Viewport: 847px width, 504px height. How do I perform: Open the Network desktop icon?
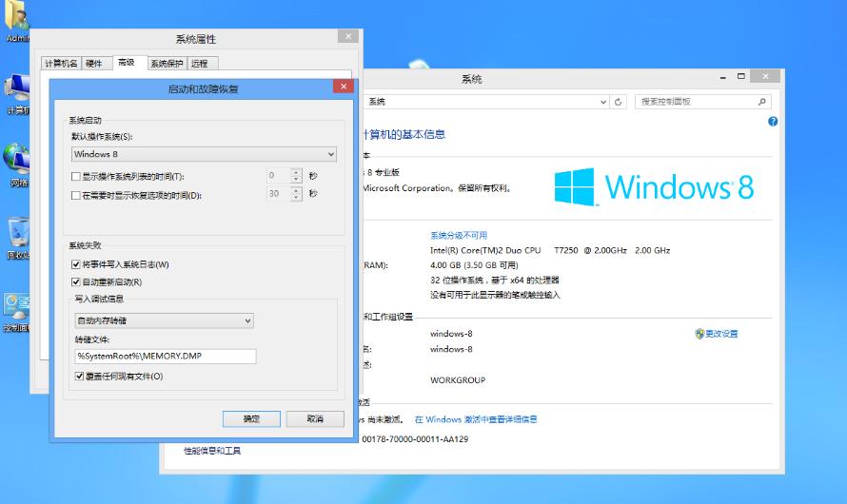(17, 165)
